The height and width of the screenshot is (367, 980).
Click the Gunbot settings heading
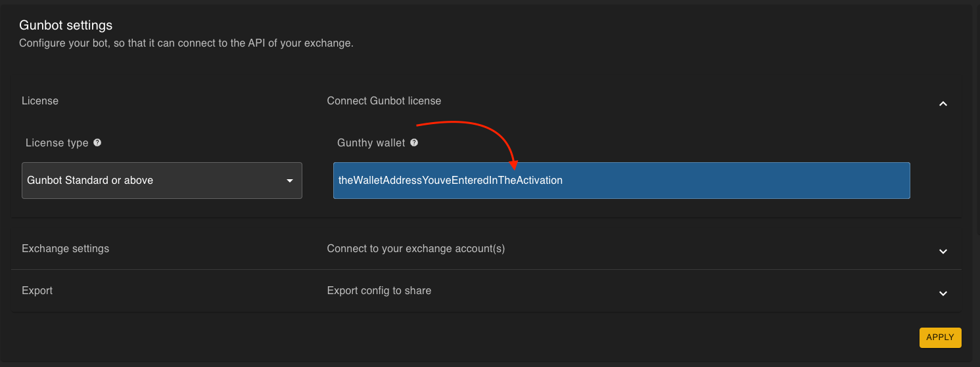(x=66, y=26)
